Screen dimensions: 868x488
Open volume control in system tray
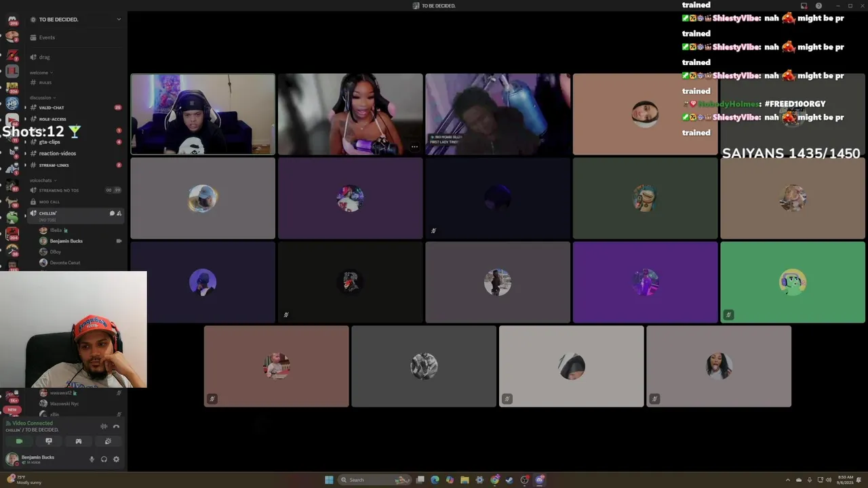point(828,480)
